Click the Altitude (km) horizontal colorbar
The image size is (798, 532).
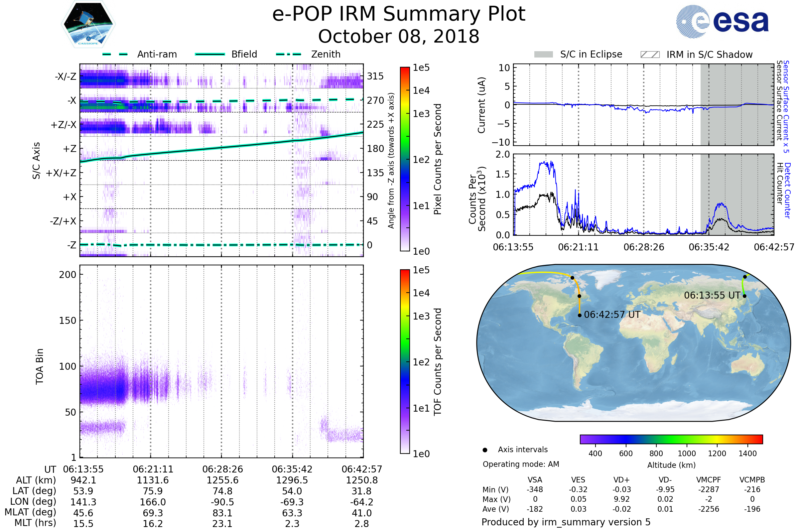[x=671, y=439]
